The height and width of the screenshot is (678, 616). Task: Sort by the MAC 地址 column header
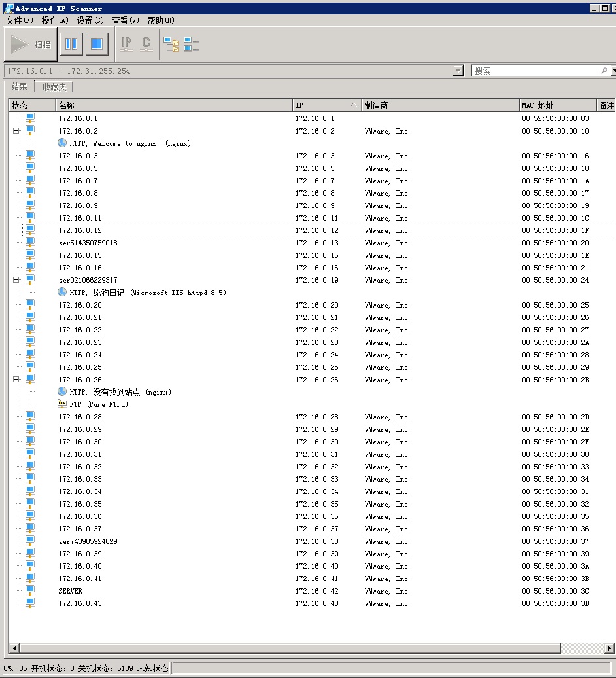pyautogui.click(x=558, y=105)
